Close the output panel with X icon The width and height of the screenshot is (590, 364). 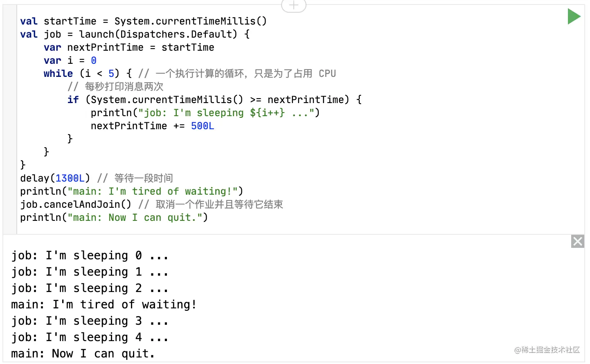click(578, 242)
